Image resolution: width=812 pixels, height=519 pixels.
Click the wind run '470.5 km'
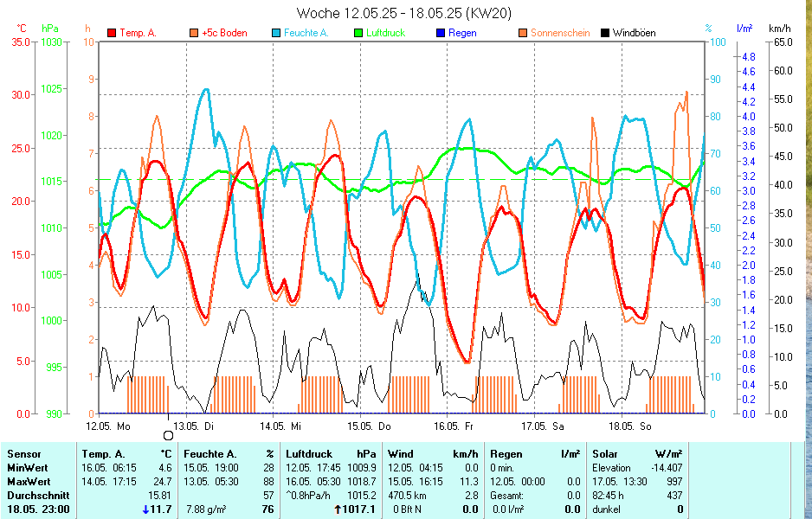407,495
